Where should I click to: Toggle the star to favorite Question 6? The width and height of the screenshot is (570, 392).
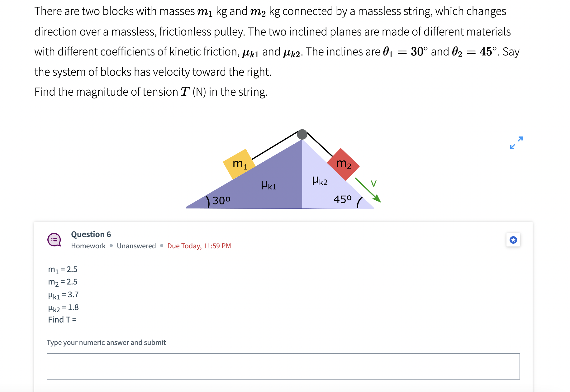tap(513, 240)
